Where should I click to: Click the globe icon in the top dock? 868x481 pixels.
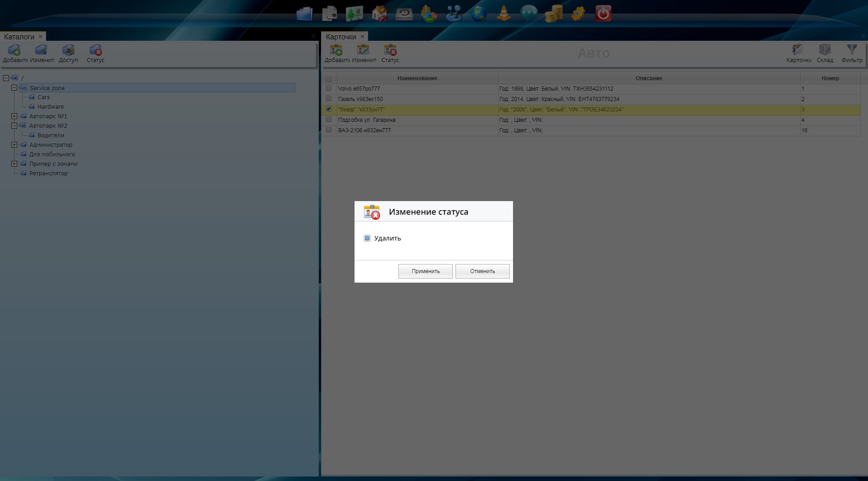coord(479,14)
